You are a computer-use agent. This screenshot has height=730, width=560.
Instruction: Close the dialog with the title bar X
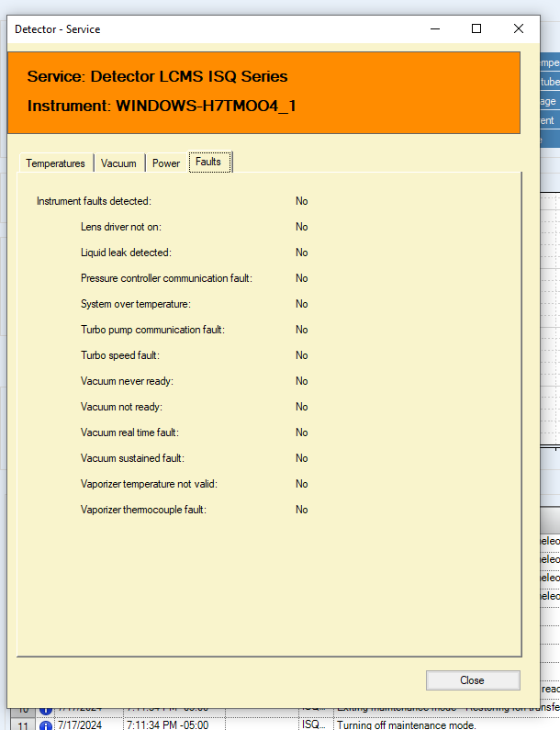coord(519,28)
